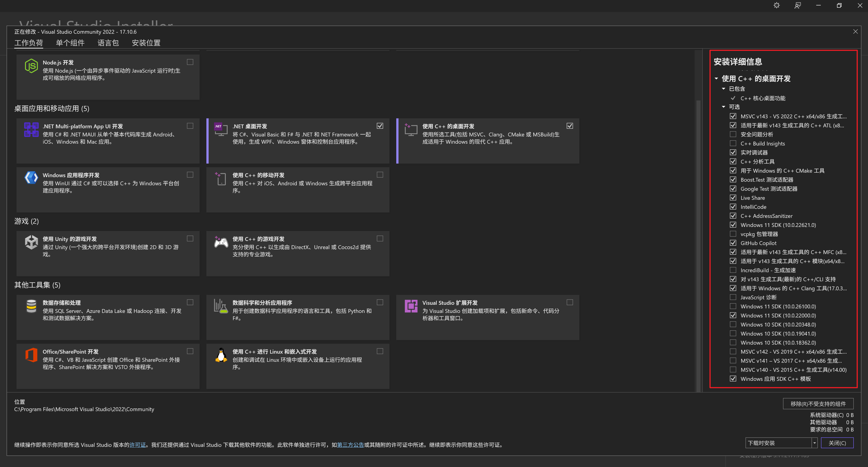Click the C++ 核心桌面功能 included item

click(x=763, y=98)
